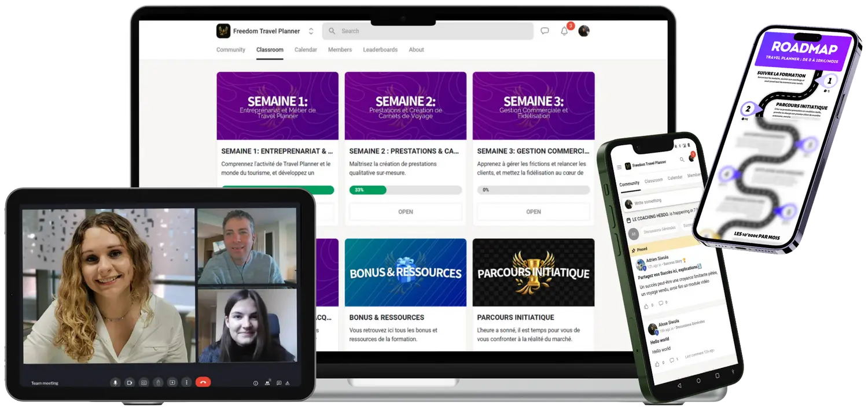Click OPEN under Semaine 3 course

pyautogui.click(x=534, y=212)
